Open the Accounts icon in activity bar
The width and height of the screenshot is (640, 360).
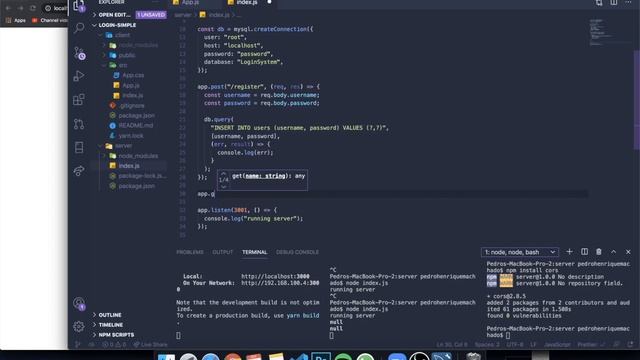pyautogui.click(x=79, y=303)
